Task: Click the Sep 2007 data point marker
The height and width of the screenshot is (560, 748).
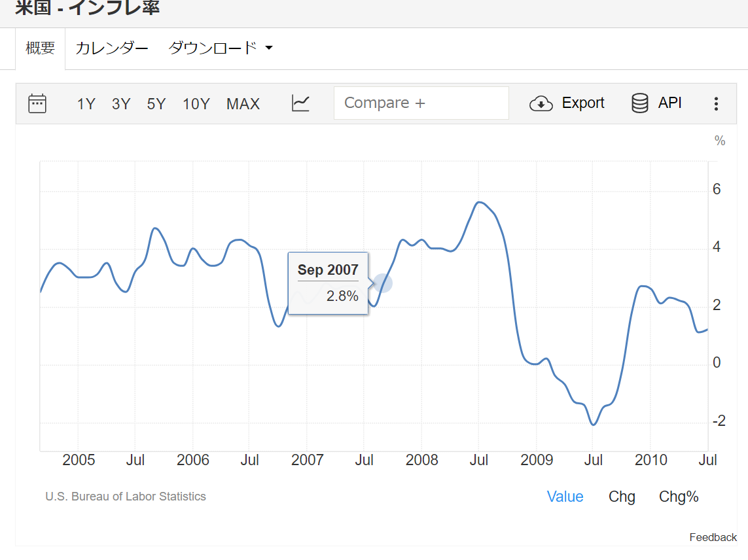Action: [x=383, y=283]
